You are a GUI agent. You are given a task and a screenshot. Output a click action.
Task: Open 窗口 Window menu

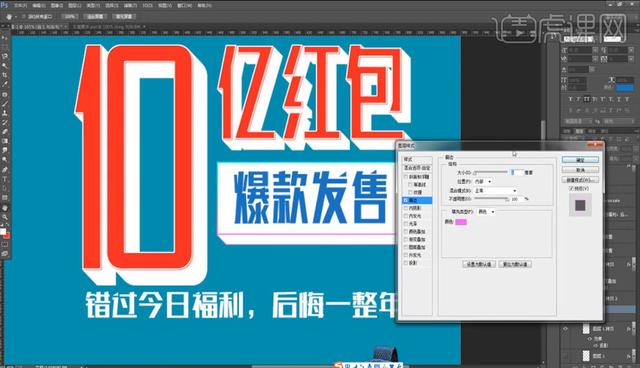tap(185, 6)
